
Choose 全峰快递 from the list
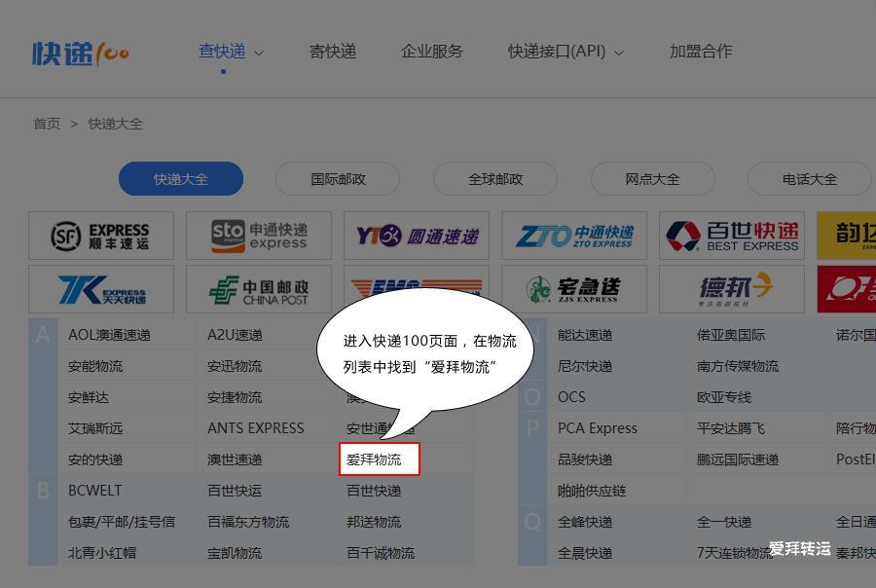click(x=585, y=522)
